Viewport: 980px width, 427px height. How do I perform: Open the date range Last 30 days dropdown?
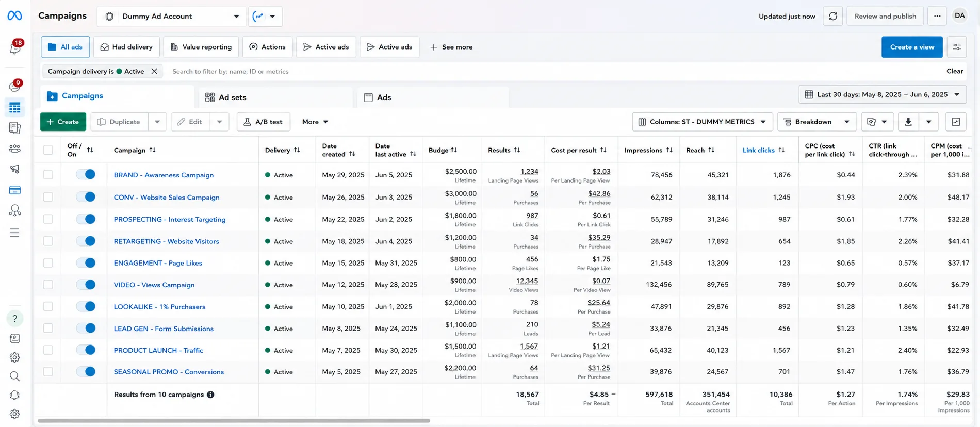pyautogui.click(x=883, y=94)
